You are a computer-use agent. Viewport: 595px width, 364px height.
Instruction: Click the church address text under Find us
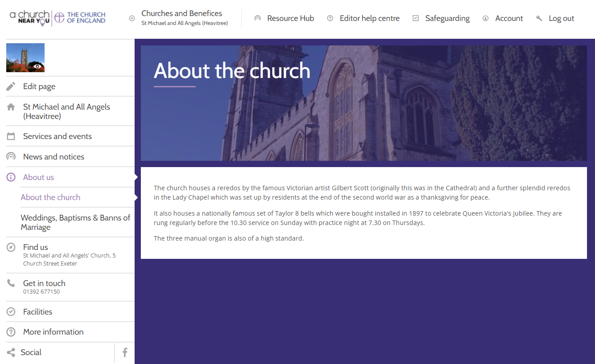pyautogui.click(x=69, y=260)
